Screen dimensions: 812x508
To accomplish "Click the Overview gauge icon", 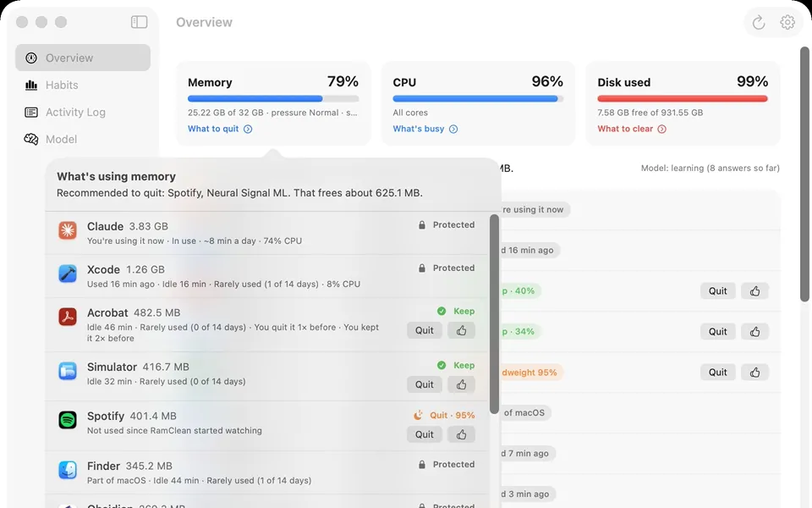I will click(31, 58).
